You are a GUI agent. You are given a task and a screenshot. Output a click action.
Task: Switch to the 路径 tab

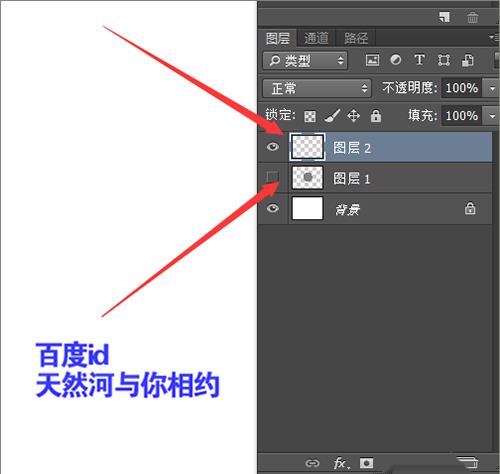[x=356, y=38]
